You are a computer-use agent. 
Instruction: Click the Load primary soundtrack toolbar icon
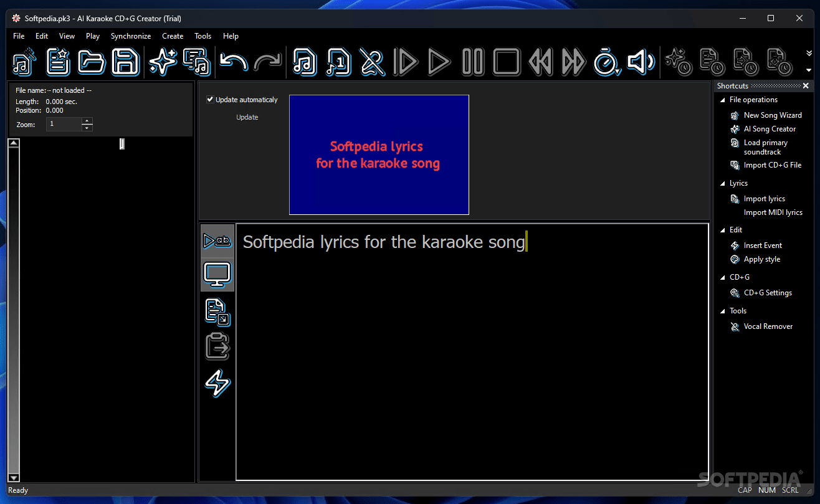[304, 62]
